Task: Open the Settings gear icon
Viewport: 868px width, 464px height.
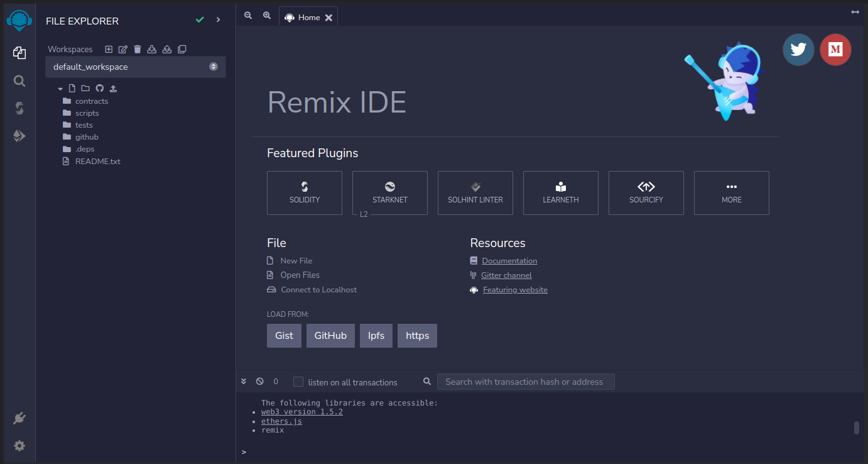Action: tap(19, 446)
